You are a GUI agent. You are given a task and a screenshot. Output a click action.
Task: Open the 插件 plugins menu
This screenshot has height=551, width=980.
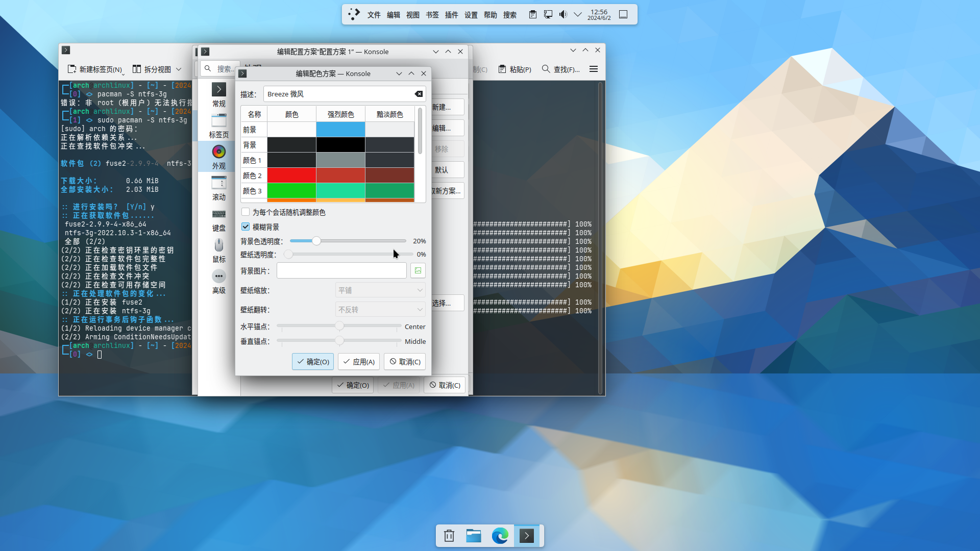pos(451,15)
